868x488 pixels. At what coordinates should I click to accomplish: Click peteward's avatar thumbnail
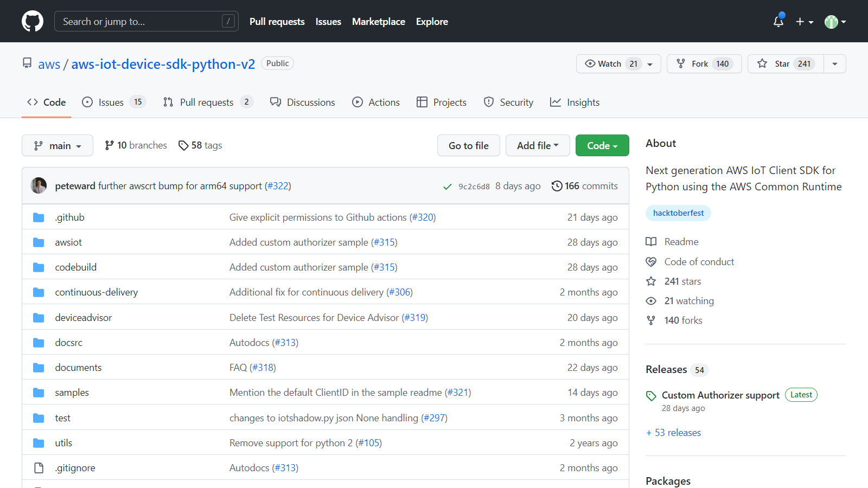(39, 186)
